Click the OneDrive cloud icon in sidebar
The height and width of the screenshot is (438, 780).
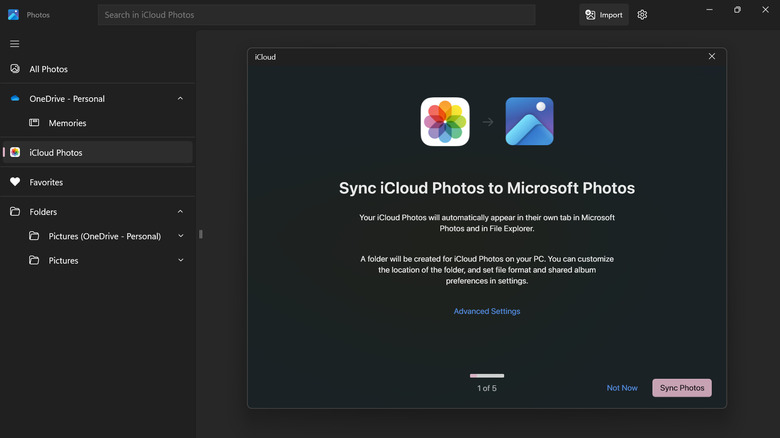(x=15, y=99)
